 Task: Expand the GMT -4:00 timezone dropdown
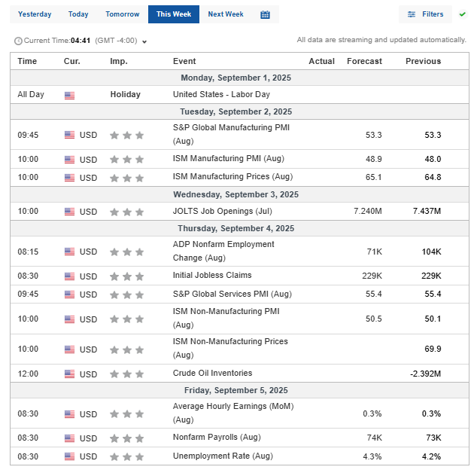tap(144, 41)
